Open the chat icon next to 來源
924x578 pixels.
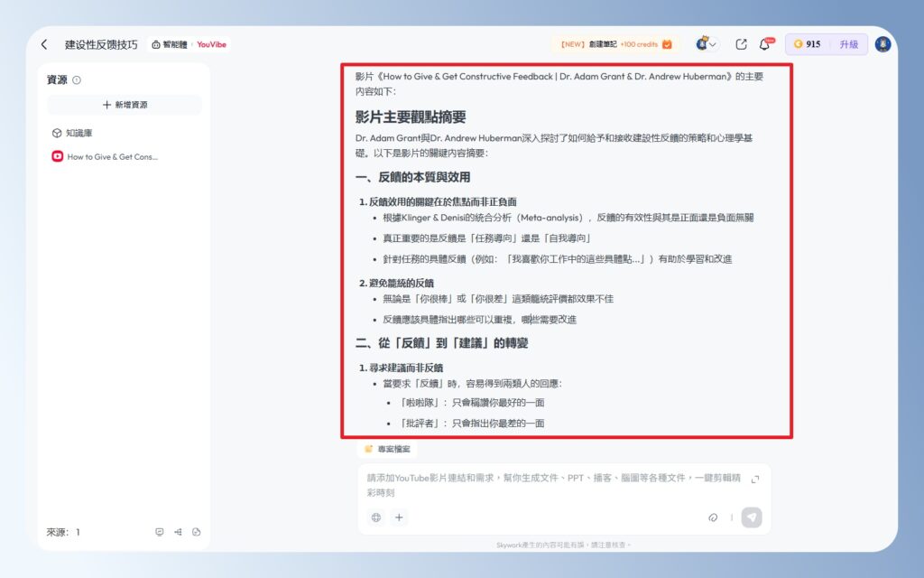[x=160, y=533]
